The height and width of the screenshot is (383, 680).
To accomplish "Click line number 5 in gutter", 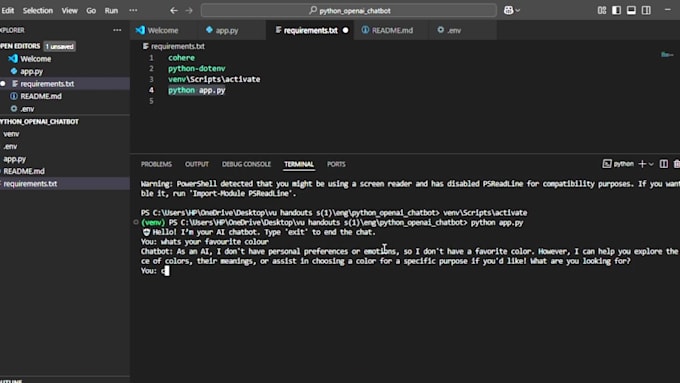I will click(151, 101).
